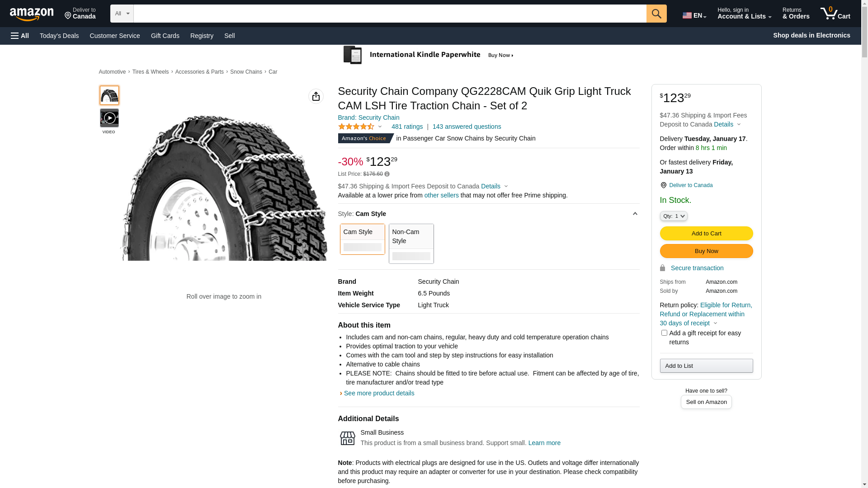Open the other sellers link
This screenshot has width=868, height=488.
click(x=441, y=195)
